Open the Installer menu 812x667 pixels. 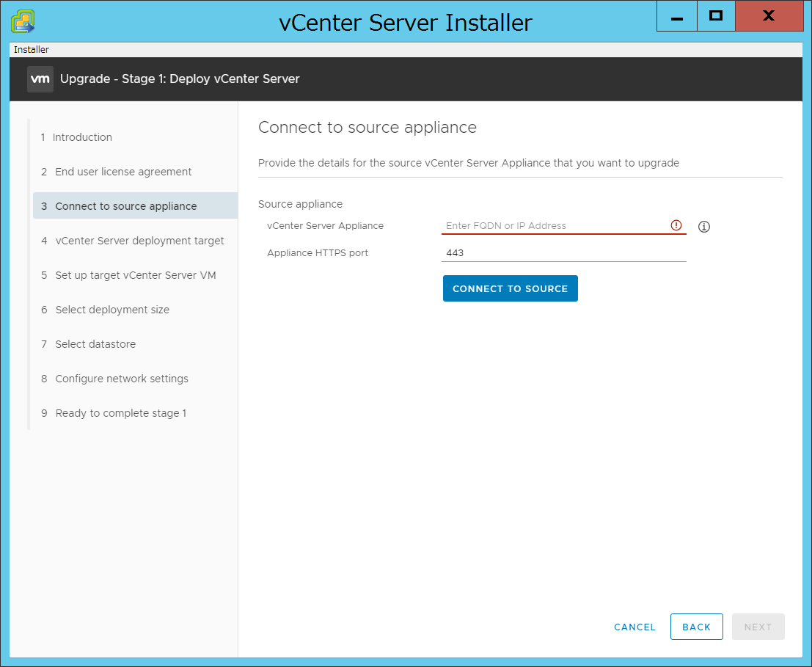(x=31, y=50)
